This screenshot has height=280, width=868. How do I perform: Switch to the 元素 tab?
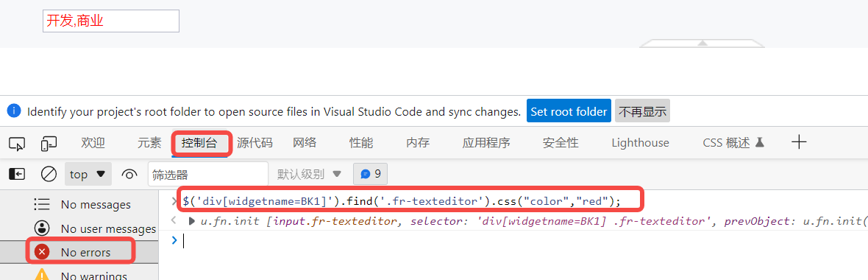[149, 143]
